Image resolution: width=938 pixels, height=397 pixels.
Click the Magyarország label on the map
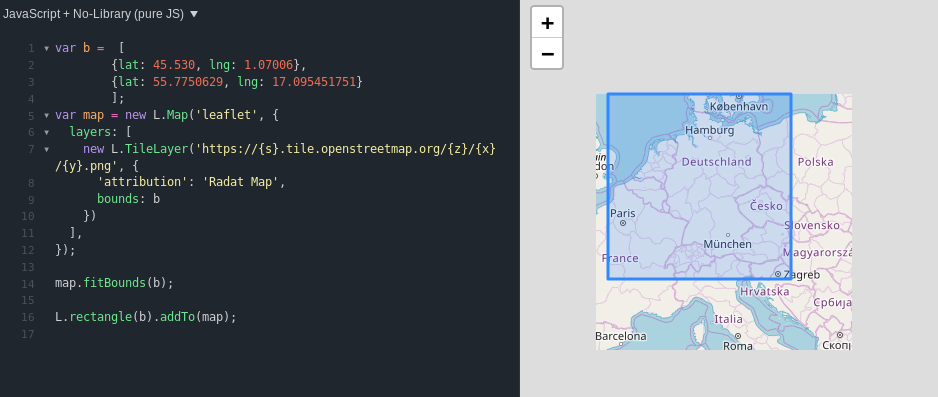817,253
